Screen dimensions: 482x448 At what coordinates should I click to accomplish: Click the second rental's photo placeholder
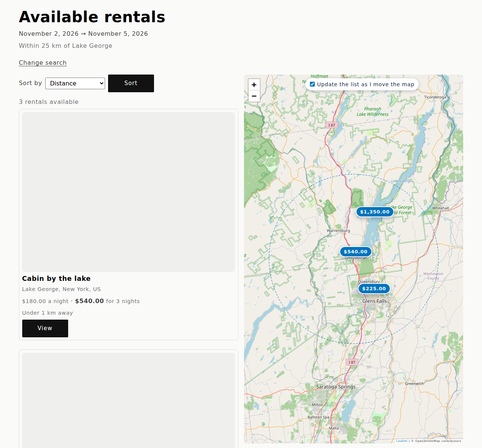tap(128, 400)
